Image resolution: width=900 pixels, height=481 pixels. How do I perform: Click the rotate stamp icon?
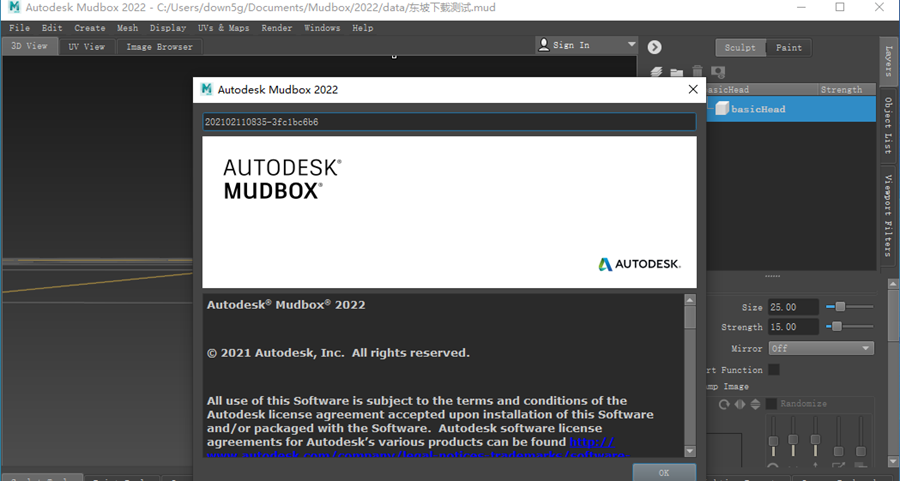click(x=724, y=404)
